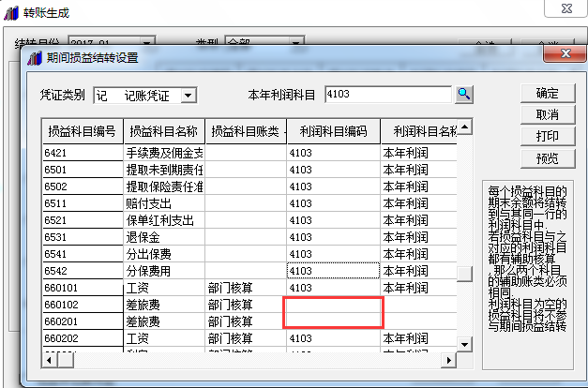The image size is (588, 388).
Task: Click 4103 in row 660202
Action: pos(333,338)
